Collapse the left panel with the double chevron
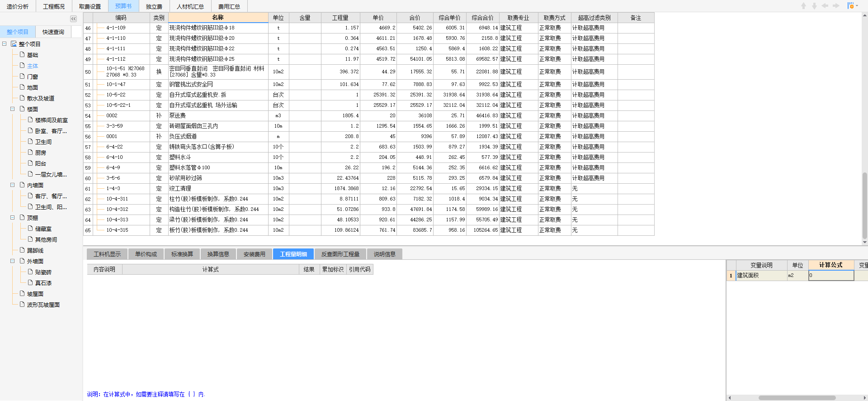Viewport: 868px width, 401px height. 73,19
